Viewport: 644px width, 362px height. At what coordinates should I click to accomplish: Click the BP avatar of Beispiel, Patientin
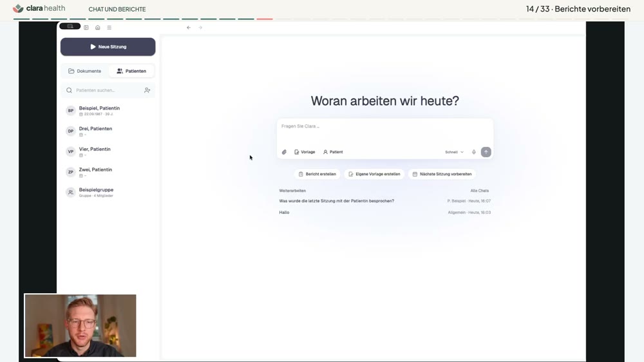(71, 111)
